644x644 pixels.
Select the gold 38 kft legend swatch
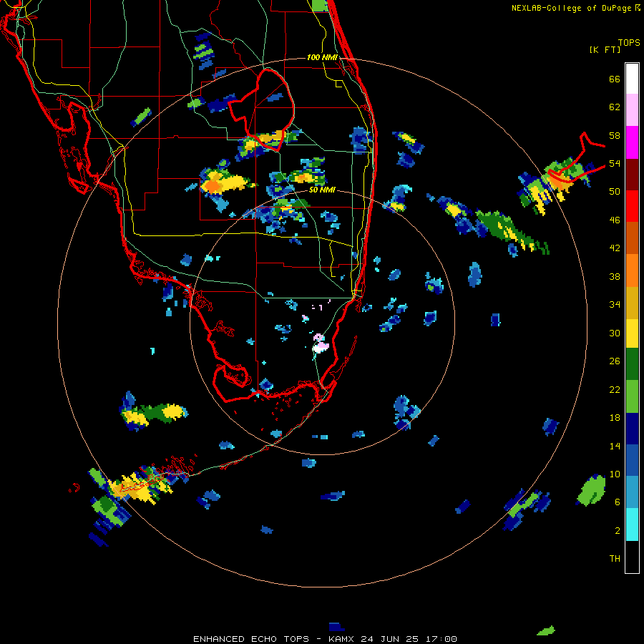point(632,303)
